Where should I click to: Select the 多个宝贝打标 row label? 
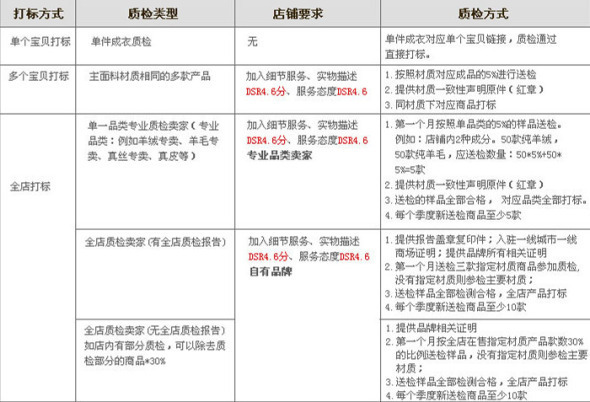(x=39, y=76)
